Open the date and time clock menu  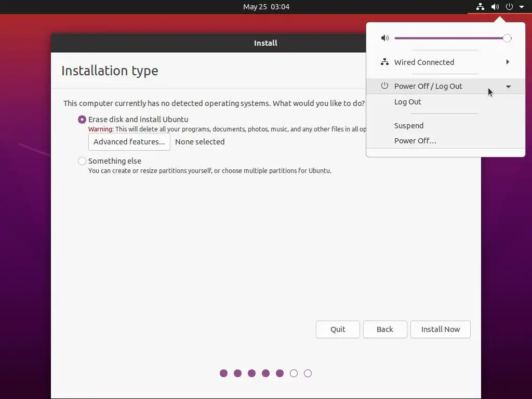click(266, 7)
